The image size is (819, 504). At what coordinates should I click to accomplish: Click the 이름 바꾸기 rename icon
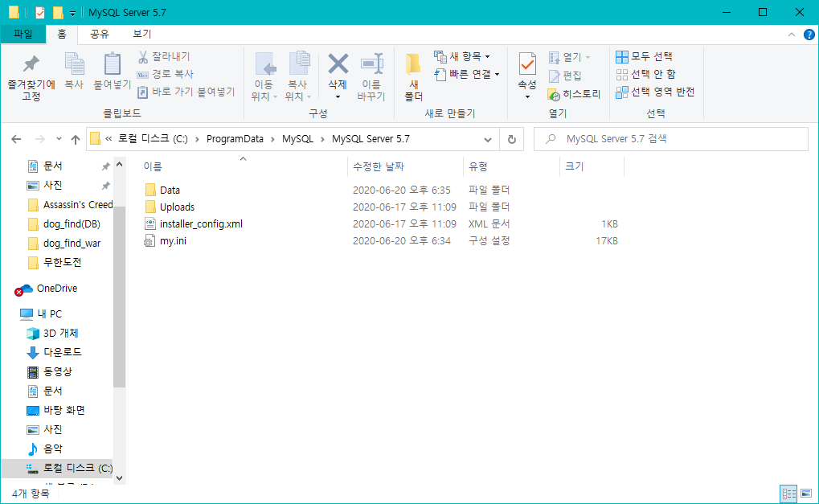[x=372, y=64]
